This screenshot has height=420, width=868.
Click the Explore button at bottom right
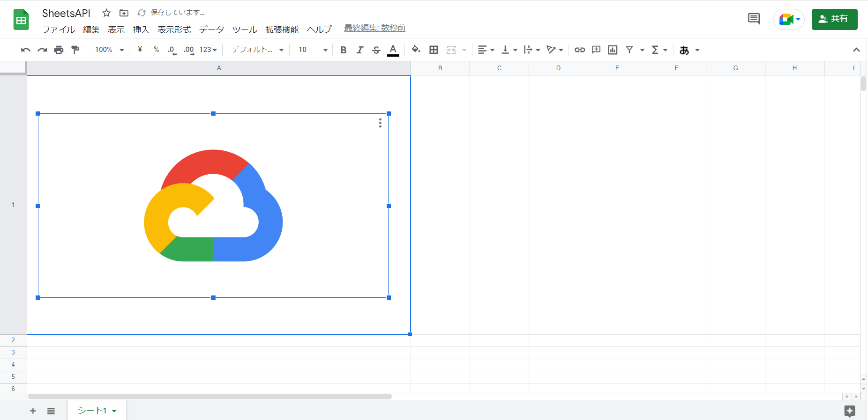coord(850,411)
